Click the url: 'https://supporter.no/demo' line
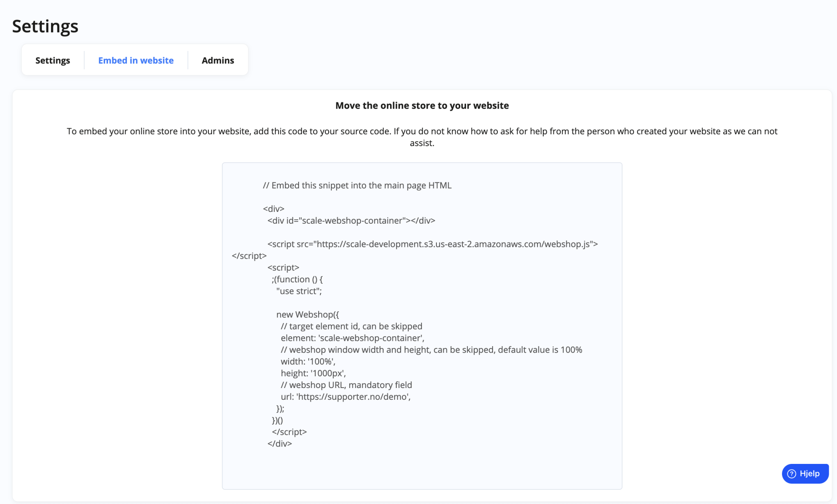 346,397
